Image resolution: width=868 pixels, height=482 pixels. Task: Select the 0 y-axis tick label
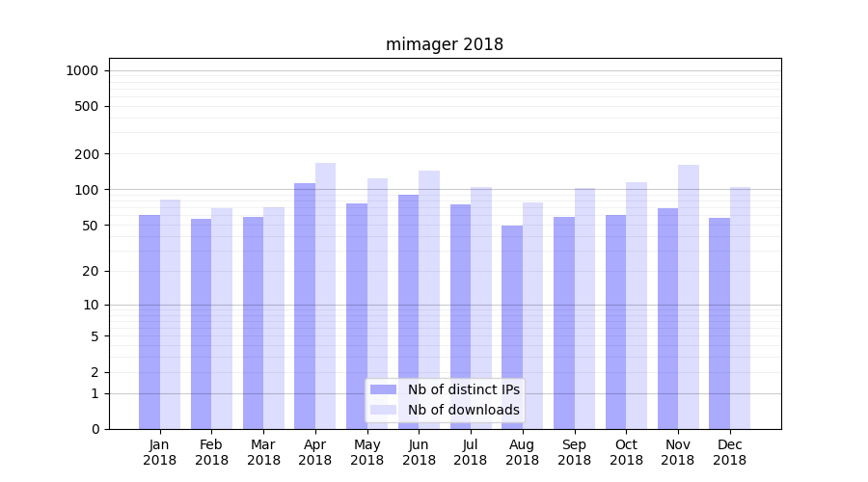pos(95,429)
